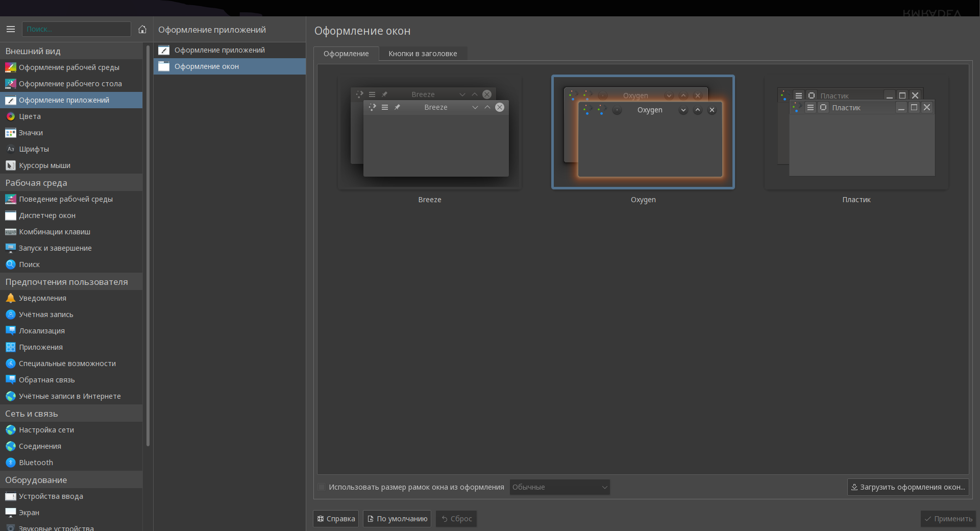Click the Внешний вид section header
Viewport: 980px width, 531px height.
[71, 51]
